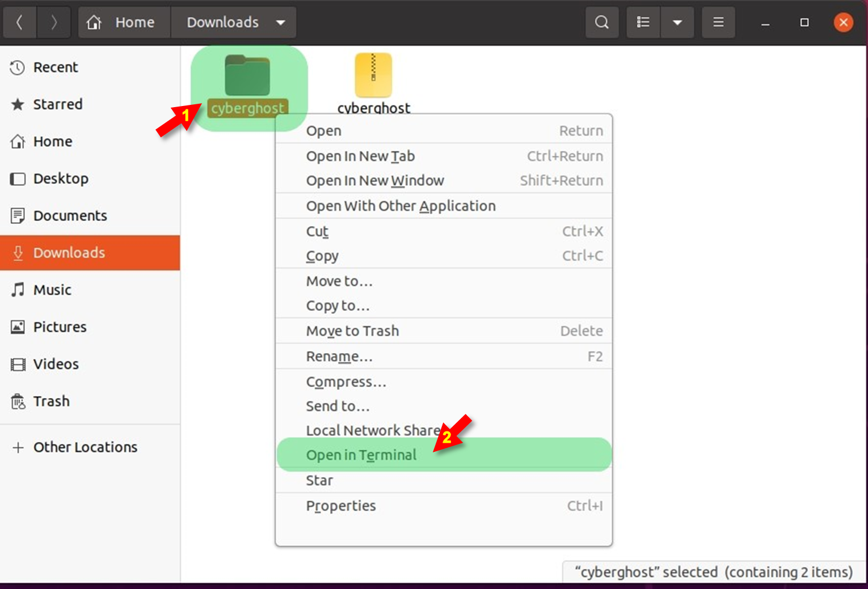Click the Documents sidebar icon

pos(18,216)
